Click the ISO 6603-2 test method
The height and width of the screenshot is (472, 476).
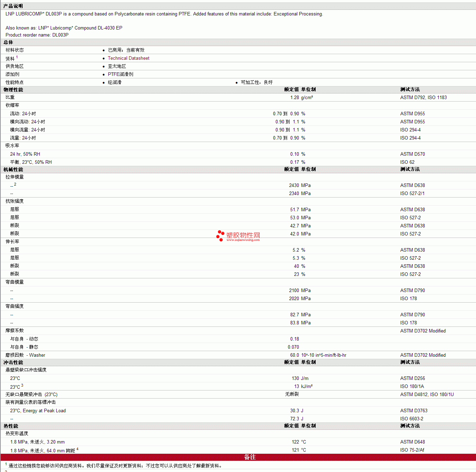coord(412,419)
